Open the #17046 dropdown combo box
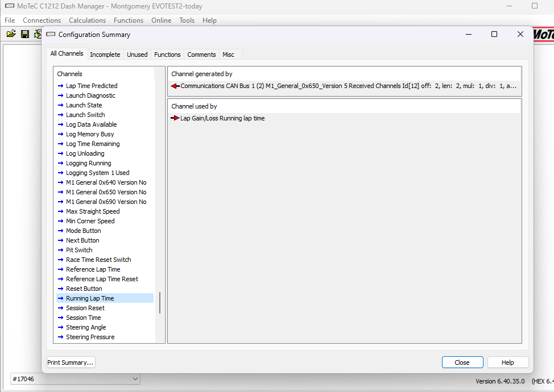Screen dimensions: 554x392 point(75,379)
